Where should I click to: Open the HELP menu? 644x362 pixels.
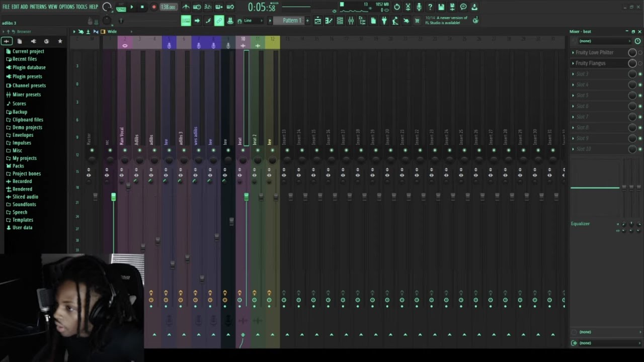coord(94,7)
